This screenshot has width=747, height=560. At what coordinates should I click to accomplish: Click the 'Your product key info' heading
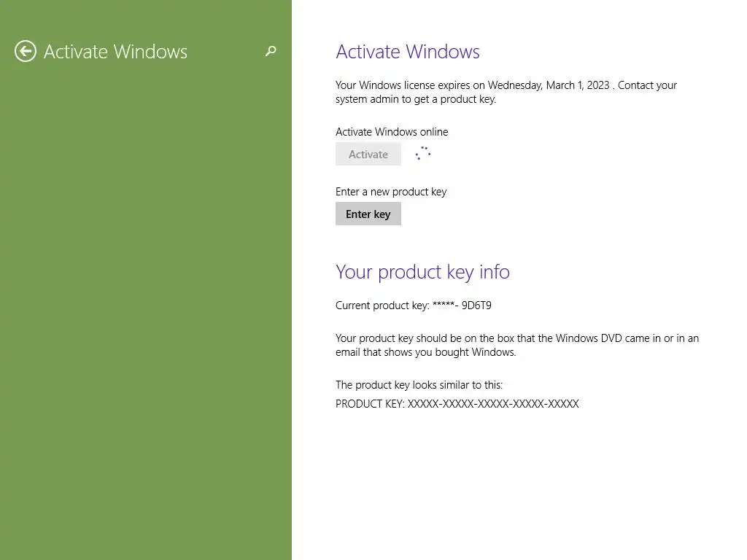(x=422, y=272)
